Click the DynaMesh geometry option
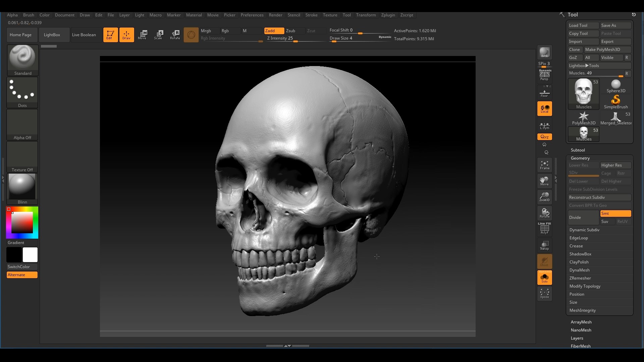This screenshot has height=362, width=644. [580, 269]
